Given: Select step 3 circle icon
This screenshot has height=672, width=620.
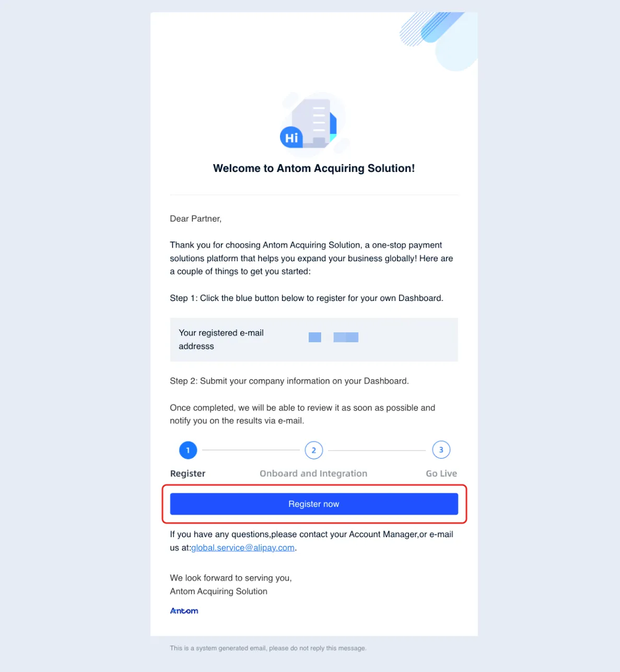Looking at the screenshot, I should click(x=441, y=449).
